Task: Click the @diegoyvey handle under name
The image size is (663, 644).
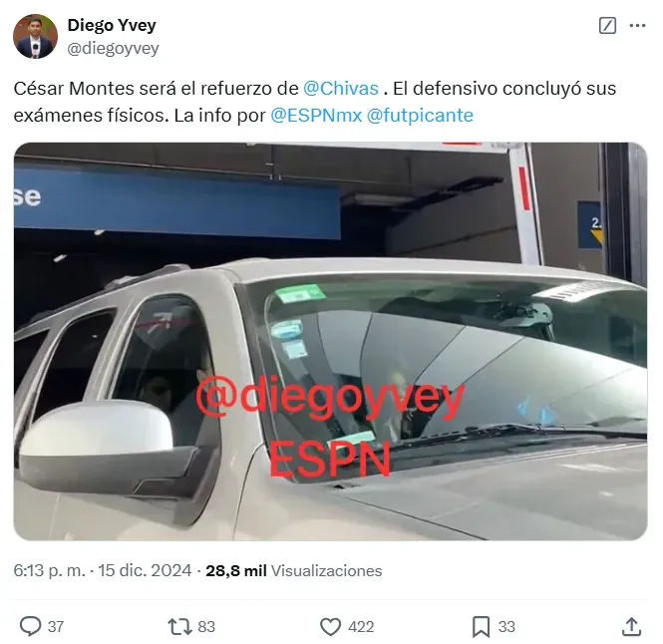Action: (x=114, y=48)
